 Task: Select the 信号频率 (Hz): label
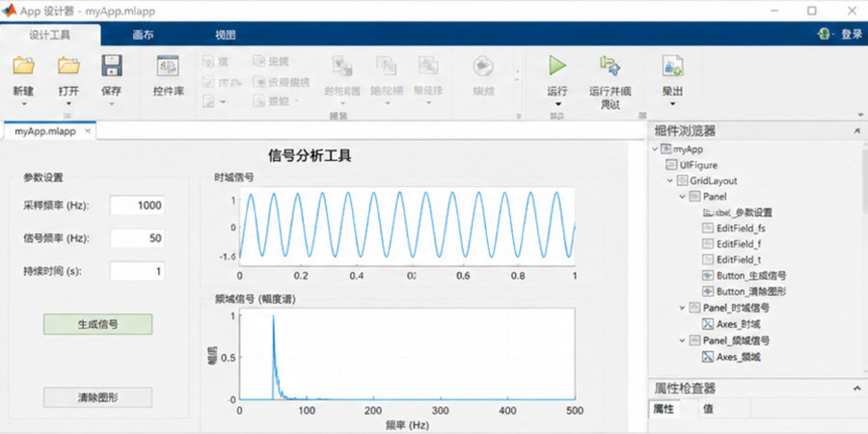(x=56, y=238)
